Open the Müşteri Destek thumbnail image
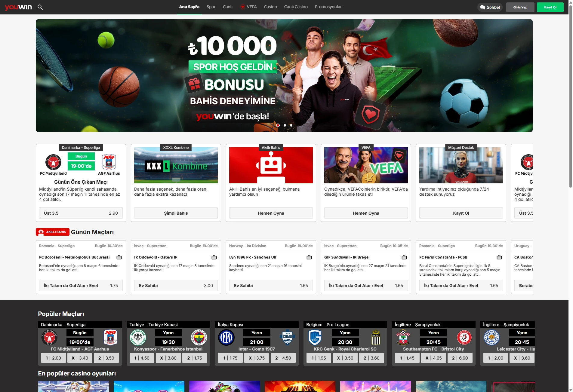Screen dimensions: 573x392 [x=461, y=165]
